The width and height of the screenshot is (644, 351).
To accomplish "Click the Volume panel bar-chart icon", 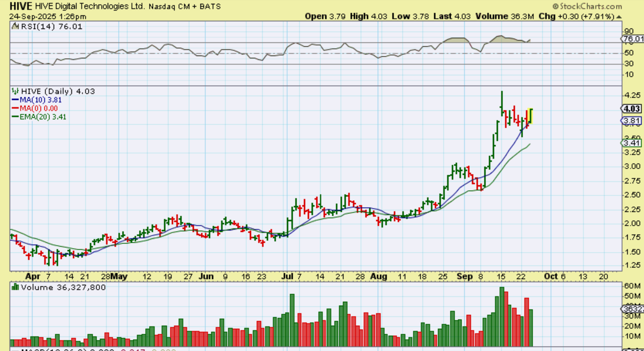I will pyautogui.click(x=15, y=287).
